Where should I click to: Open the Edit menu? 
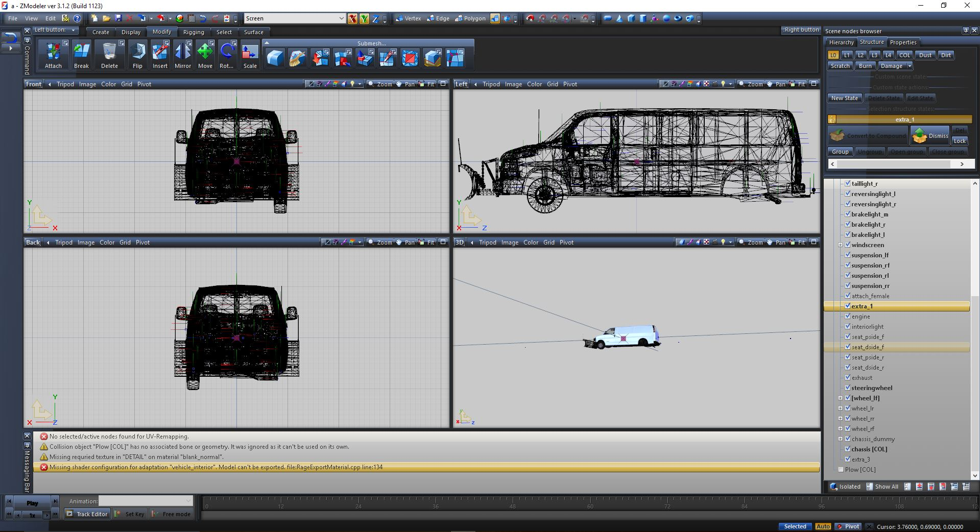[51, 18]
